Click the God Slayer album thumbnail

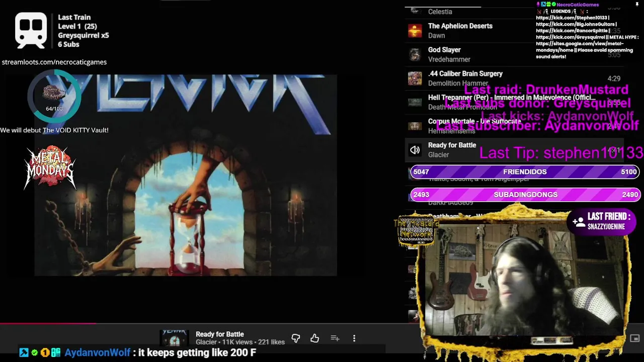tap(415, 54)
